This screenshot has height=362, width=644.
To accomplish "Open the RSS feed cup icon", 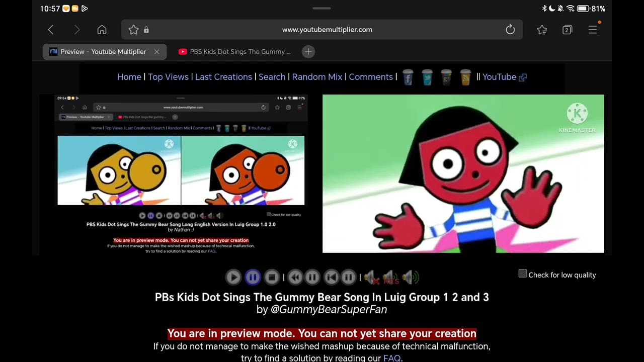I will point(465,77).
